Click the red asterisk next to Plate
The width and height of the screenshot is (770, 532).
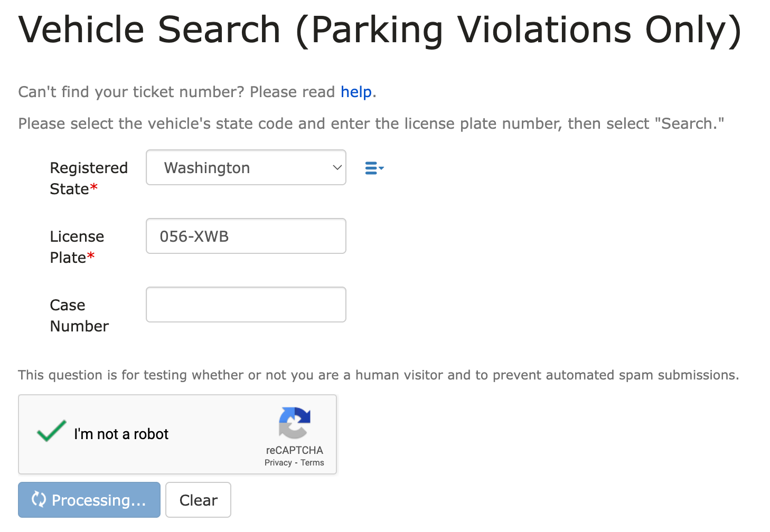(x=90, y=255)
